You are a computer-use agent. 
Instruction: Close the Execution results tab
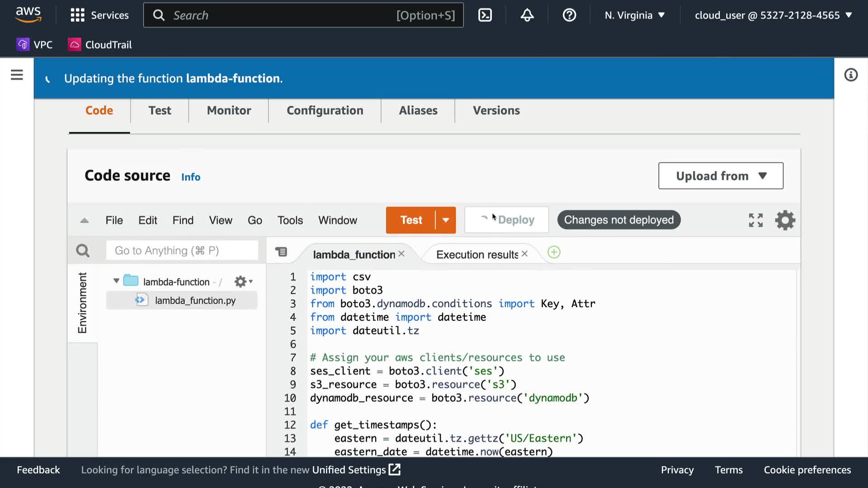click(x=524, y=254)
